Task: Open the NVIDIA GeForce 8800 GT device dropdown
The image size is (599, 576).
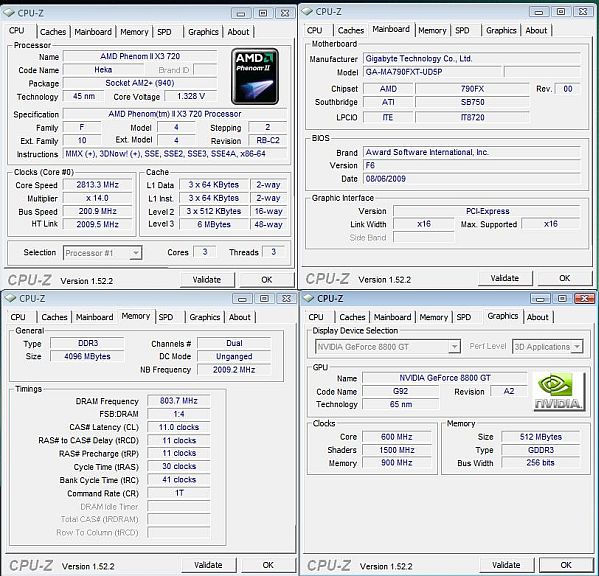Action: (454, 347)
